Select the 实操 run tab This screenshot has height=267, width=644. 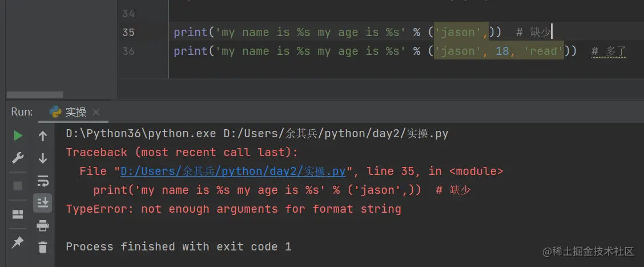(75, 112)
